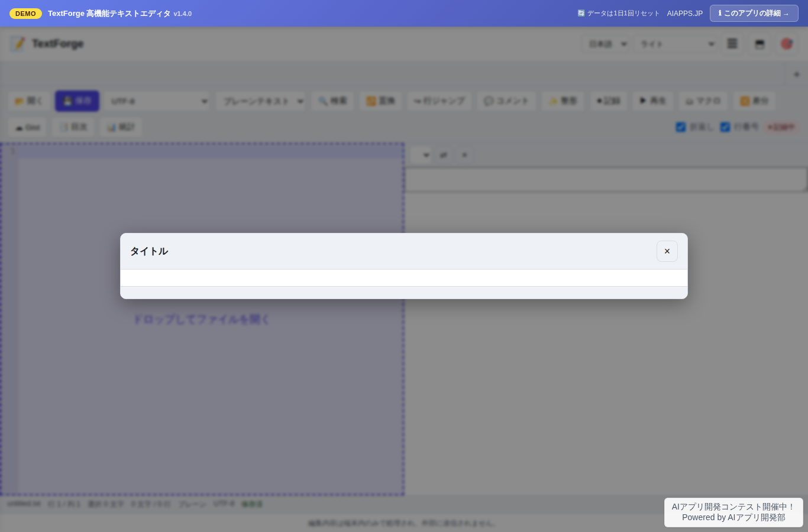Click データは1日1回リセット notice
This screenshot has width=808, height=532.
(618, 13)
